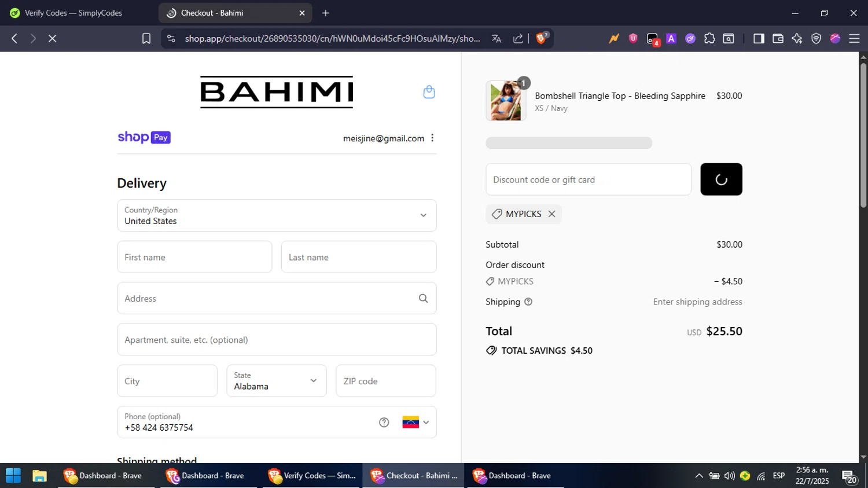Open File Explorer from taskbar
The height and width of the screenshot is (488, 868).
[x=39, y=476]
